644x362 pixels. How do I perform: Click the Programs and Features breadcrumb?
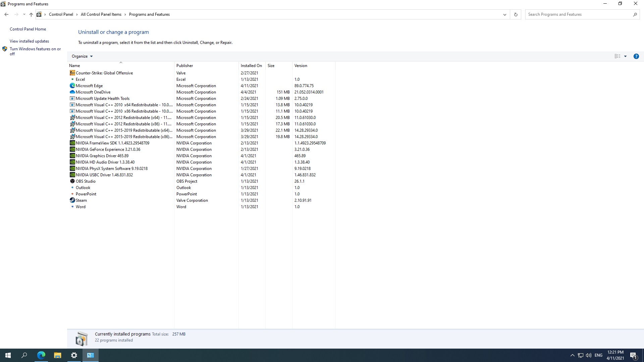point(149,14)
